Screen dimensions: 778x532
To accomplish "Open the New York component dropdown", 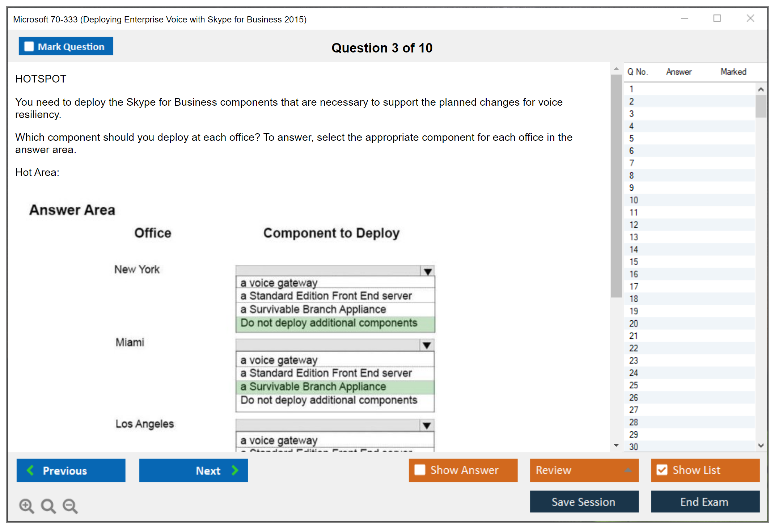I will click(428, 271).
